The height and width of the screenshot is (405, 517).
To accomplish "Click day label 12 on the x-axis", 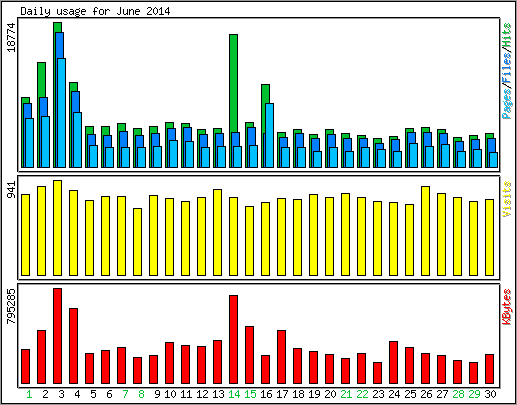I will [x=202, y=395].
